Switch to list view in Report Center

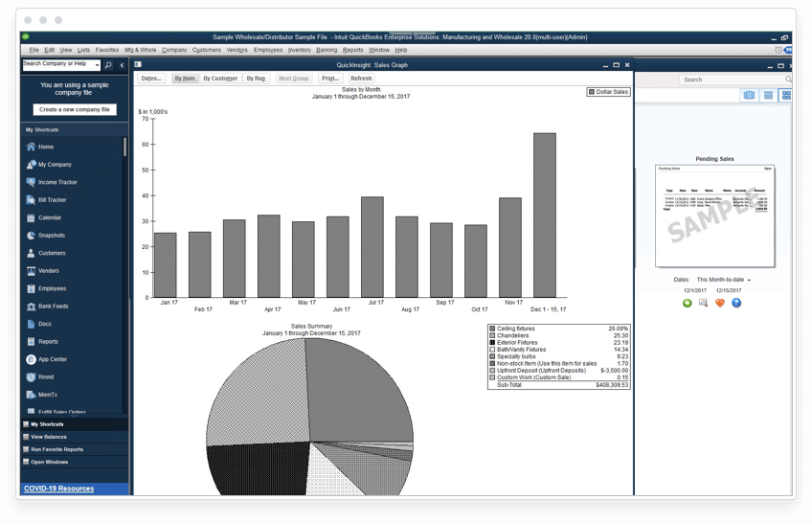pyautogui.click(x=768, y=95)
